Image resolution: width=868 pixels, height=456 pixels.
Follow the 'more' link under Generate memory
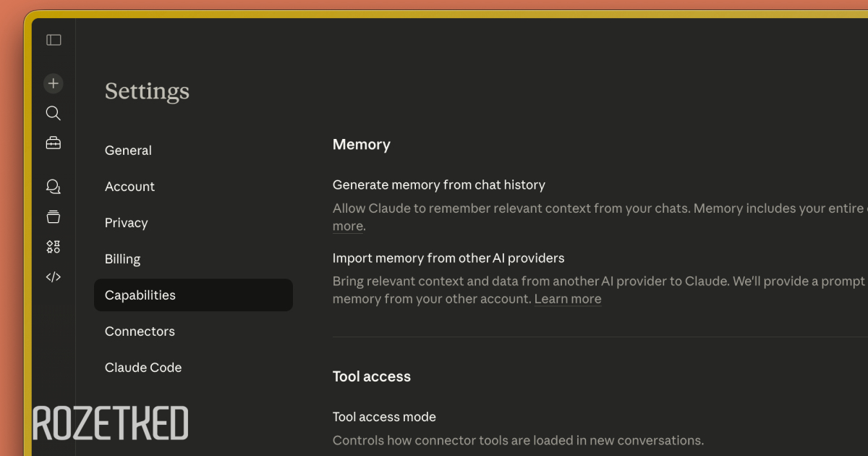point(347,226)
